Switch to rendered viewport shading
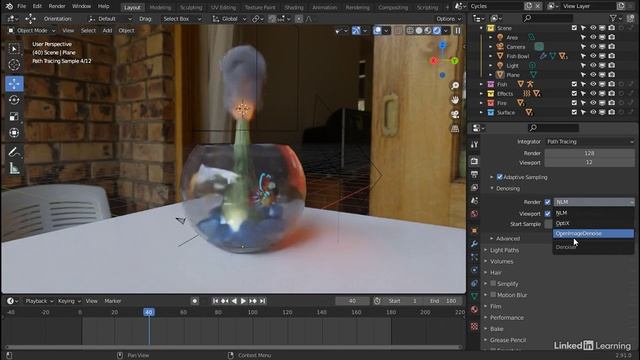This screenshot has width=640, height=360. pos(437,31)
